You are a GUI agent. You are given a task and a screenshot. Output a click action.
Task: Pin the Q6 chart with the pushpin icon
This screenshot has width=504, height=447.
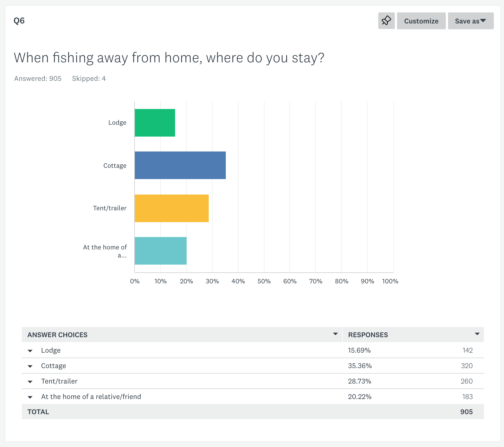click(x=386, y=21)
